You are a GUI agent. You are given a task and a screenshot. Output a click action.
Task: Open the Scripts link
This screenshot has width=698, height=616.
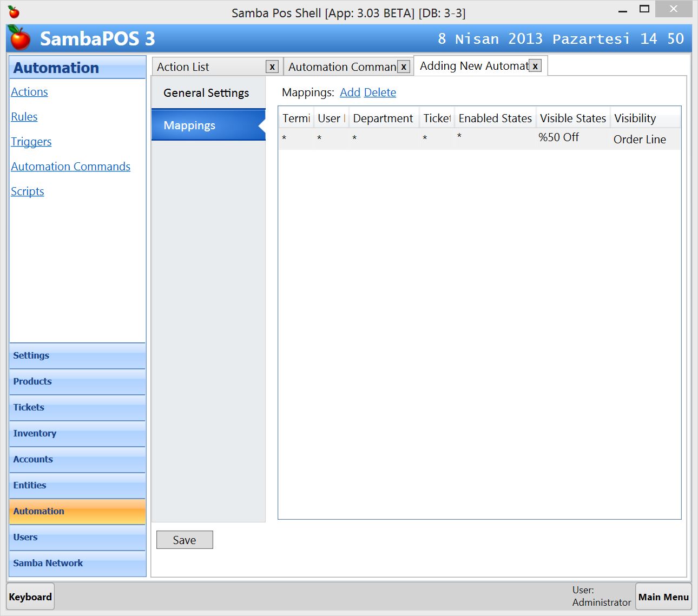[x=28, y=191]
